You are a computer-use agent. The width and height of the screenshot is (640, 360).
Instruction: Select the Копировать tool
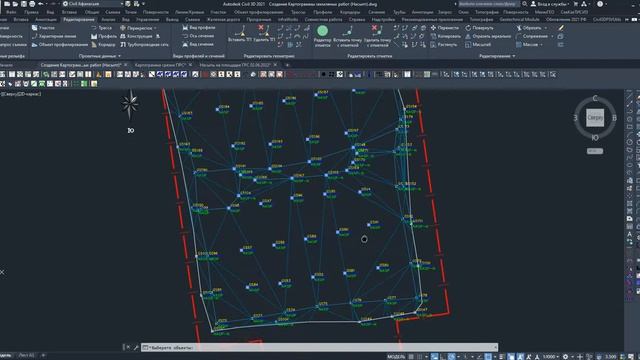(446, 36)
